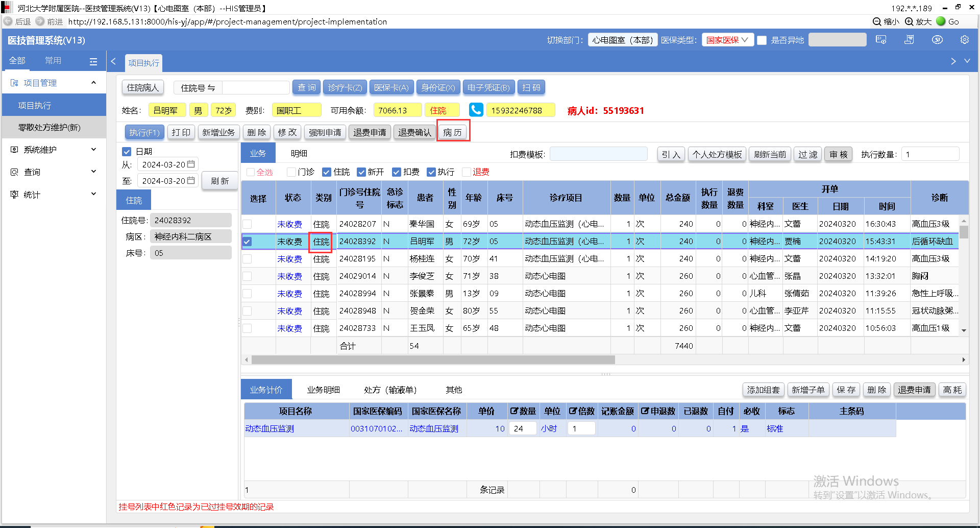Toggle the 门诊 filter checkbox
Viewport: 980px width, 528px height.
(291, 172)
